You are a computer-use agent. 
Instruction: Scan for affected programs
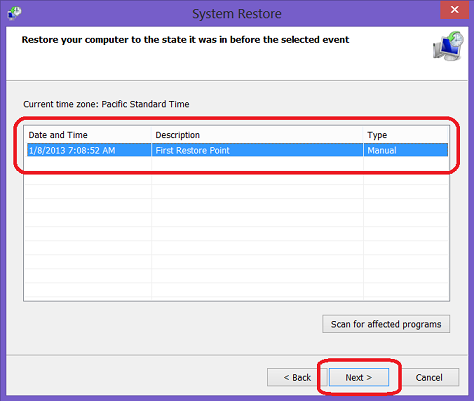coord(386,324)
